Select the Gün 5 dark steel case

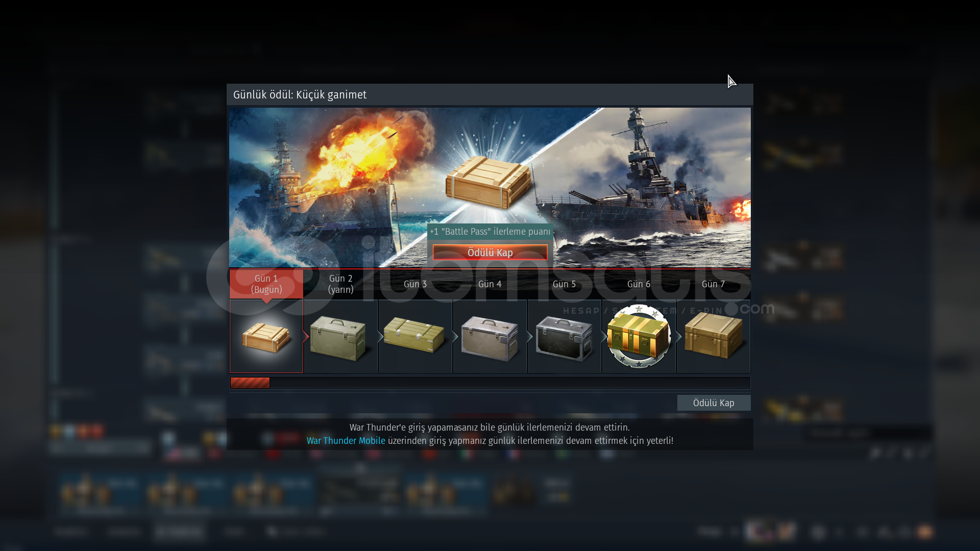tap(564, 336)
